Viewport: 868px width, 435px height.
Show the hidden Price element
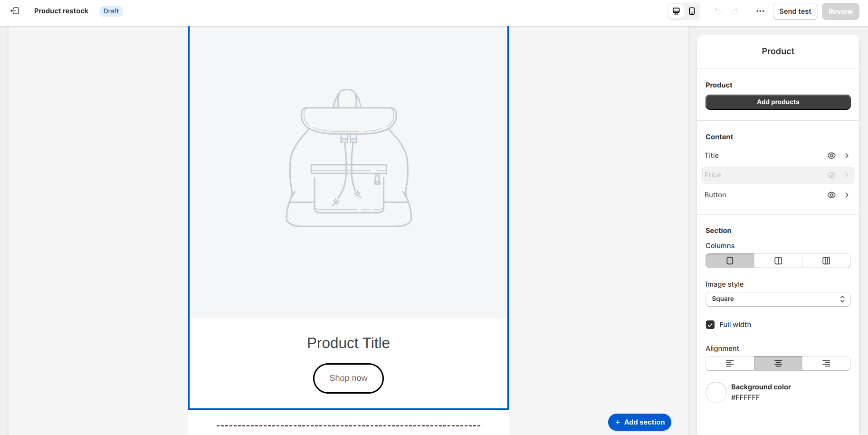pyautogui.click(x=831, y=175)
